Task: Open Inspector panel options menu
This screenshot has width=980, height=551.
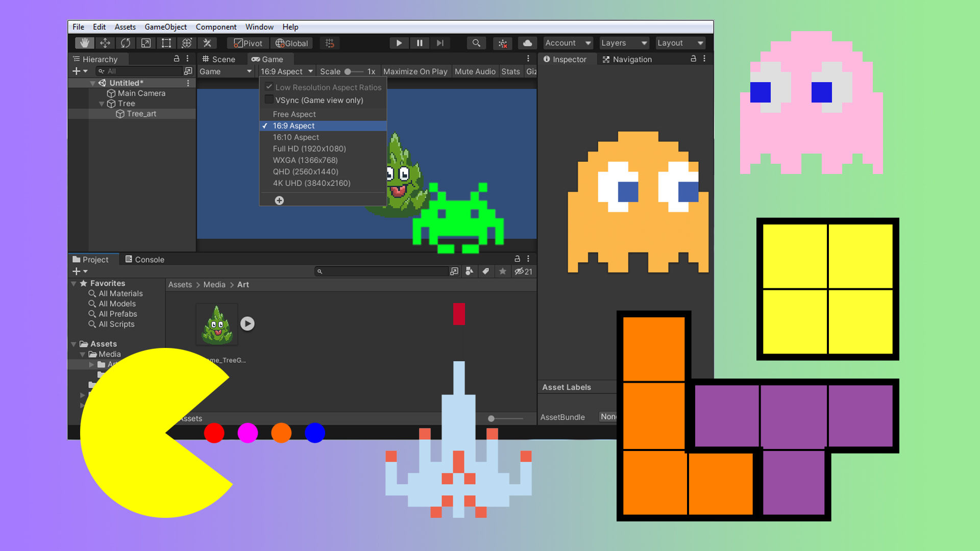Action: 704,59
